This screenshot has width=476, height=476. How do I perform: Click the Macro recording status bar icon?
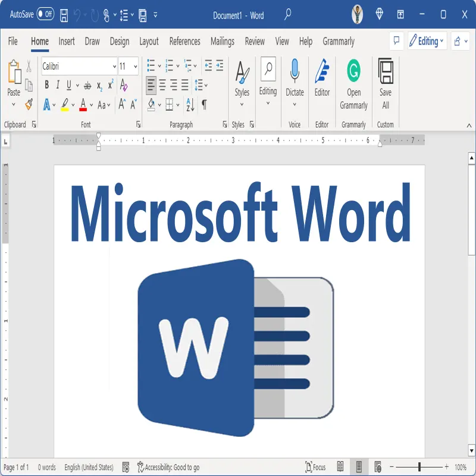[x=126, y=467]
